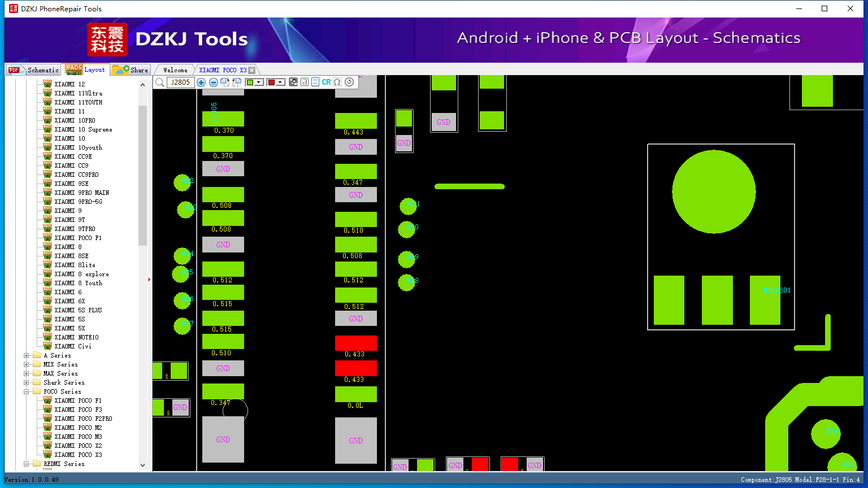Click the board icon beside XIAOMI POCO F1 under POCO Series
Image resolution: width=868 pixels, height=488 pixels.
[x=47, y=400]
